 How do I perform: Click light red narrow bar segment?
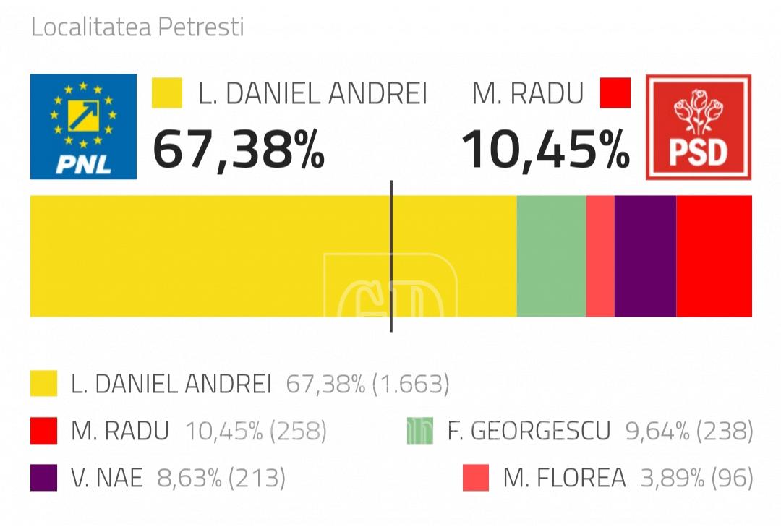point(600,256)
